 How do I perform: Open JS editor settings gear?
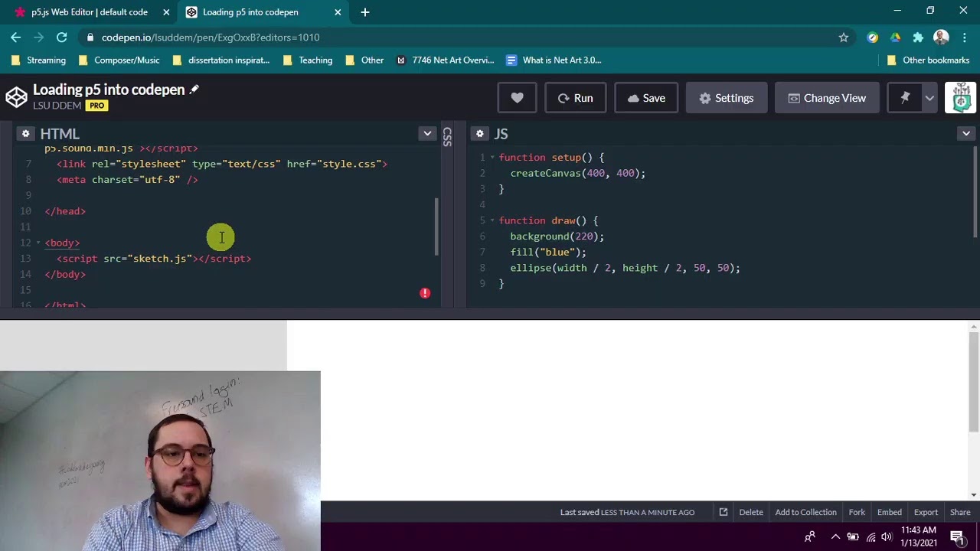point(480,134)
